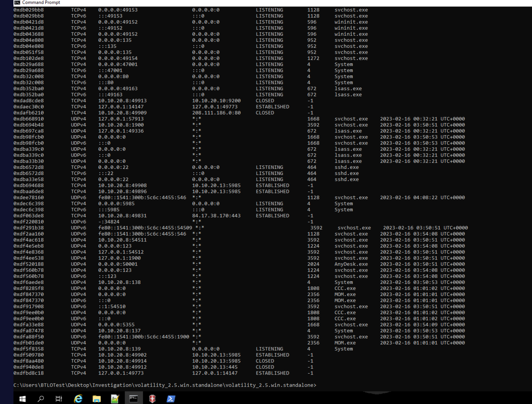
Task: Open the red shield application in taskbar
Action: (x=152, y=399)
